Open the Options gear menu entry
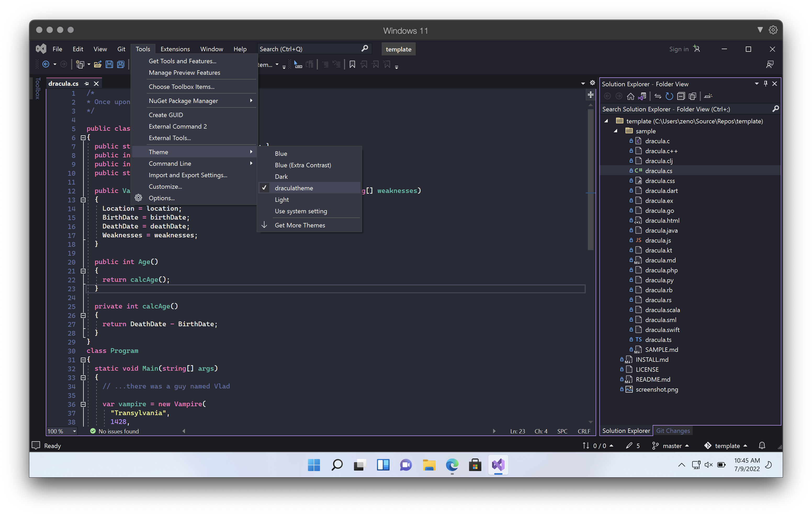812x516 pixels. click(x=161, y=198)
